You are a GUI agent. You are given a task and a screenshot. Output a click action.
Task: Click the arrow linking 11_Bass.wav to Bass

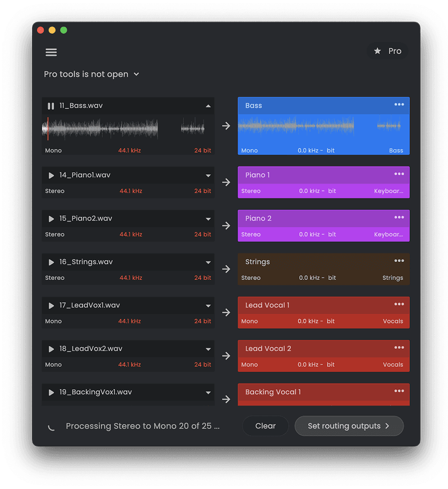point(226,126)
